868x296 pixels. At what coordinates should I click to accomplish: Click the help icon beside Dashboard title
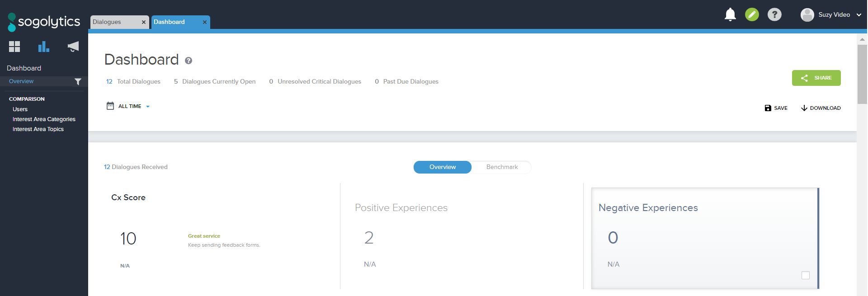(x=189, y=61)
